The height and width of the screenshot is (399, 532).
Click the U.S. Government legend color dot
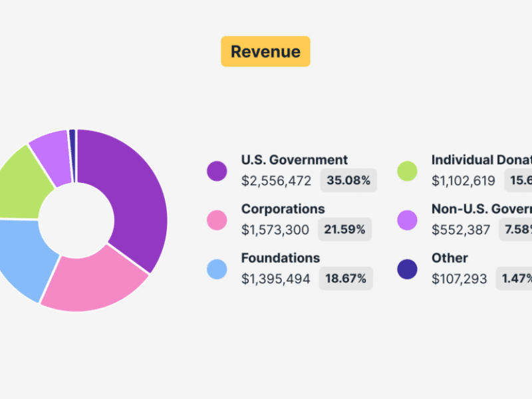coord(217,171)
